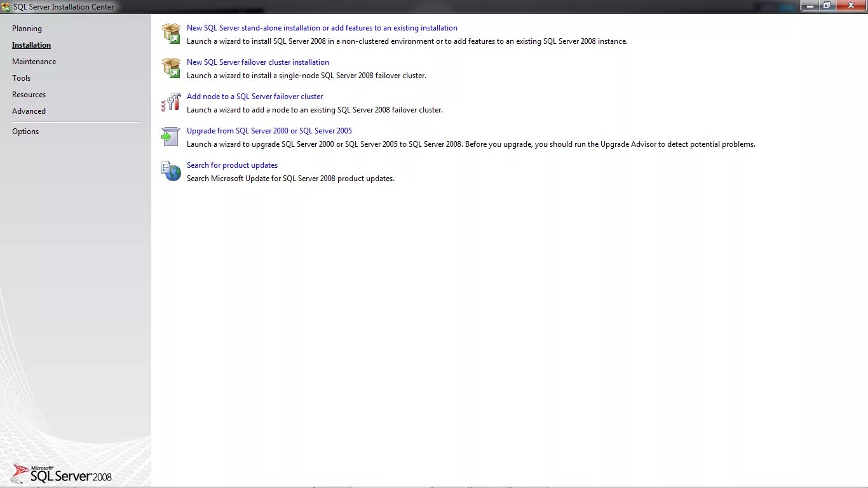Screen dimensions: 868x488
Task: Click the failover cluster installation box icon
Action: click(x=172, y=68)
